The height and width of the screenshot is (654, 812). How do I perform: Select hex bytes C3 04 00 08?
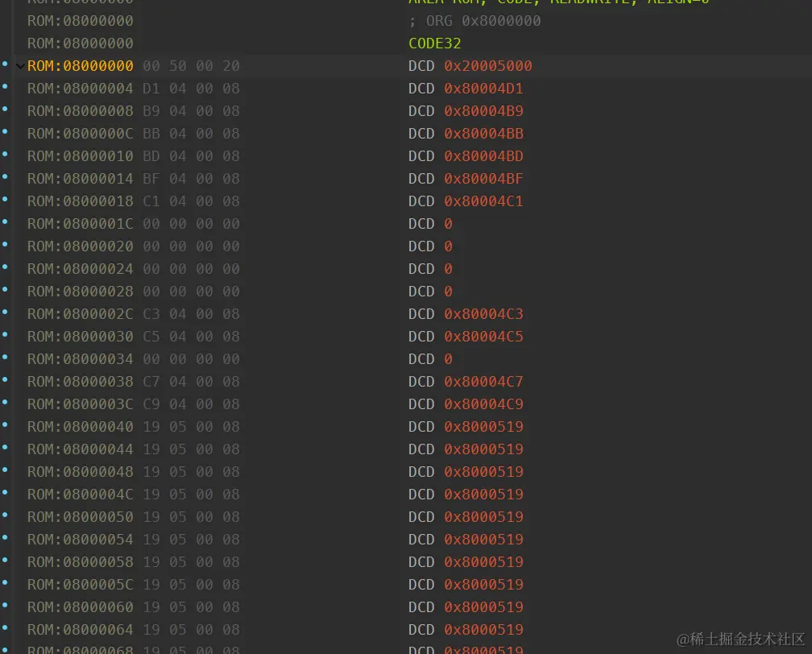pos(191,314)
